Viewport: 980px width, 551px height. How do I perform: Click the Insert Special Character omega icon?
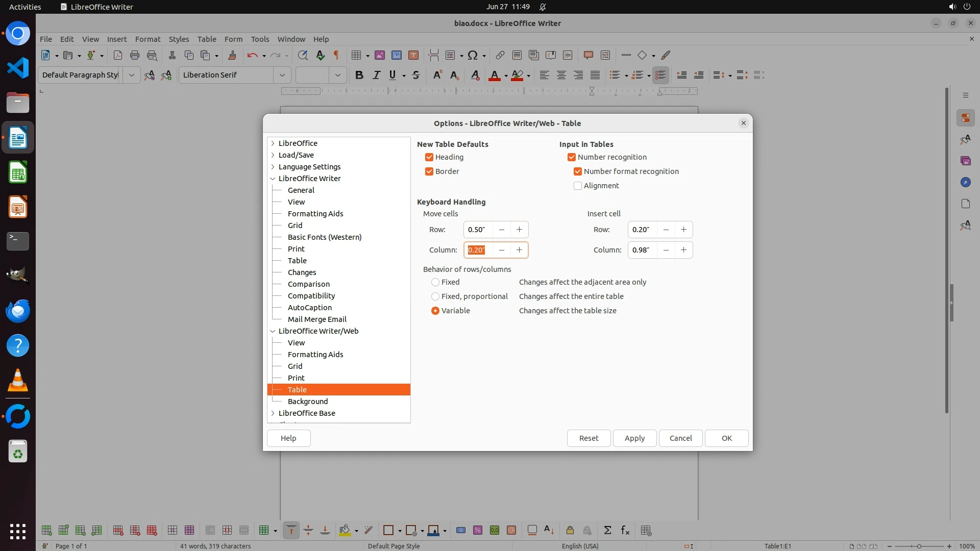pos(473,55)
